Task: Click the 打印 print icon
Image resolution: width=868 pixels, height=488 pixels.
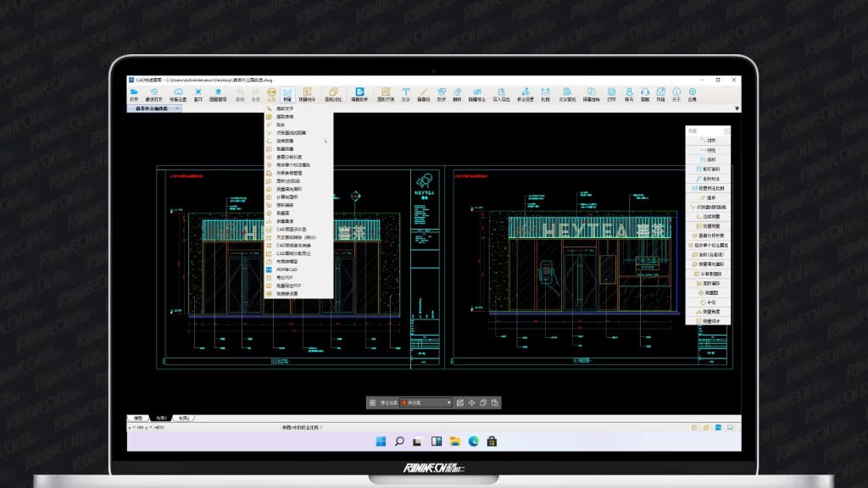Action: point(611,93)
